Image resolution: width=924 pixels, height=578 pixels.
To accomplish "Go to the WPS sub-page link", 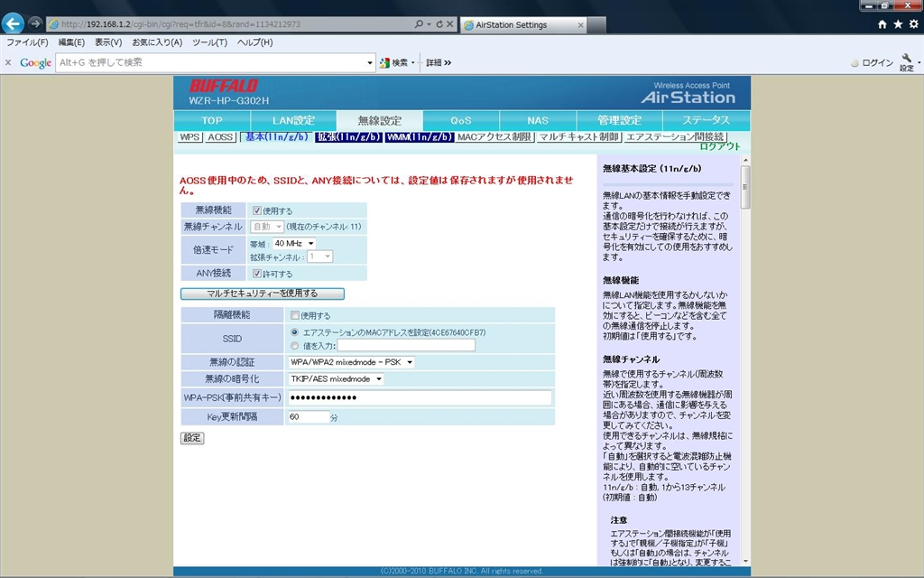I will (189, 137).
